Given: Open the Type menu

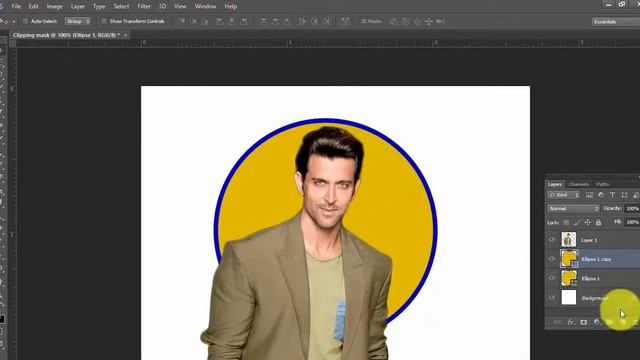Looking at the screenshot, I should tap(99, 7).
